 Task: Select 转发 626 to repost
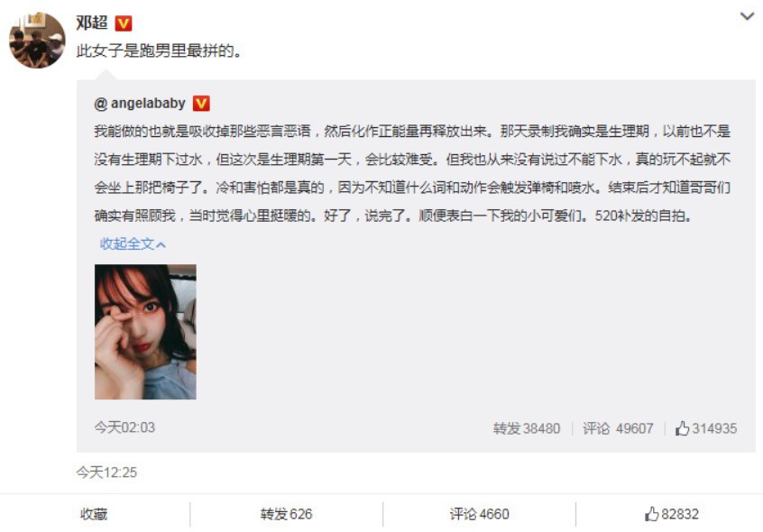click(x=286, y=514)
